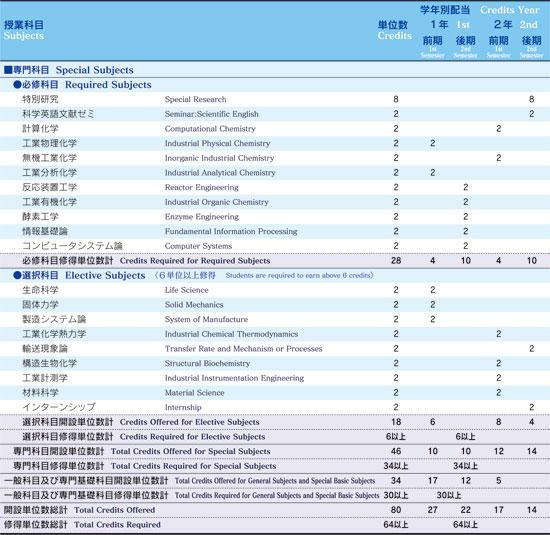Click Japanese name '計算化学'
This screenshot has height=535, width=550.
tap(40, 129)
